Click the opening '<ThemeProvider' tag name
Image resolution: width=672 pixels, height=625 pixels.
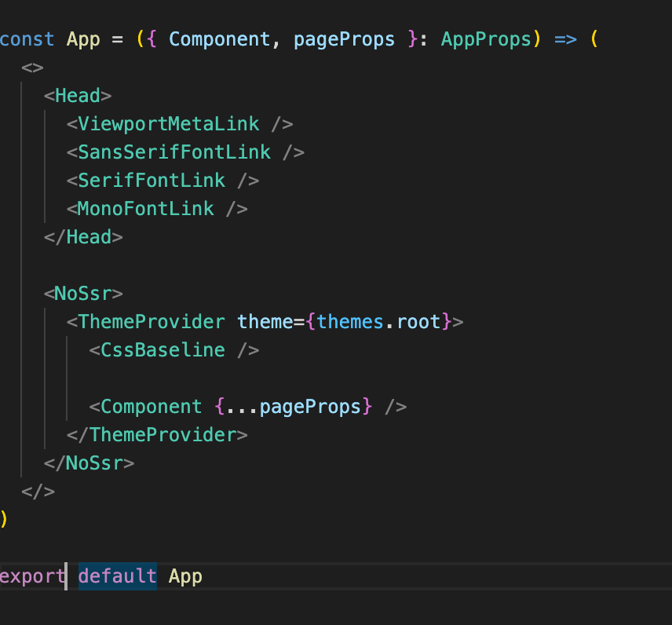(x=146, y=322)
